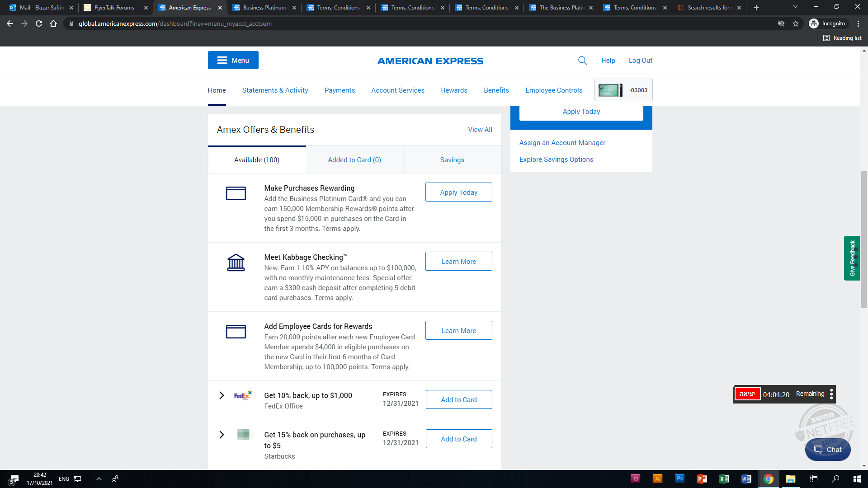Open Photoshop from the taskbar
Viewport: 868px width, 488px height.
point(679,479)
